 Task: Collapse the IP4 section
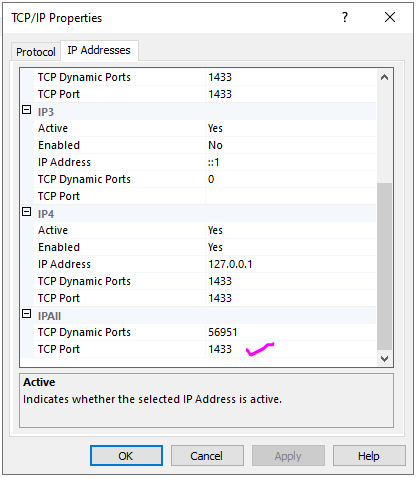[27, 212]
